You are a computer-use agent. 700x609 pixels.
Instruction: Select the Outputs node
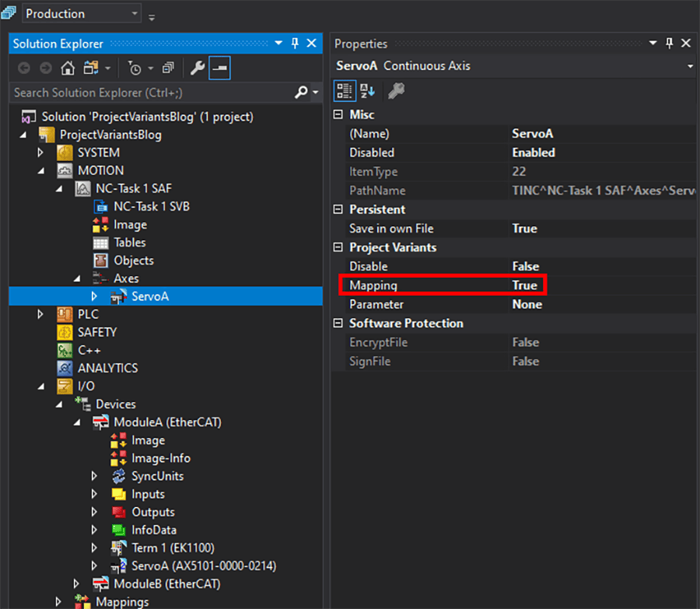point(153,512)
